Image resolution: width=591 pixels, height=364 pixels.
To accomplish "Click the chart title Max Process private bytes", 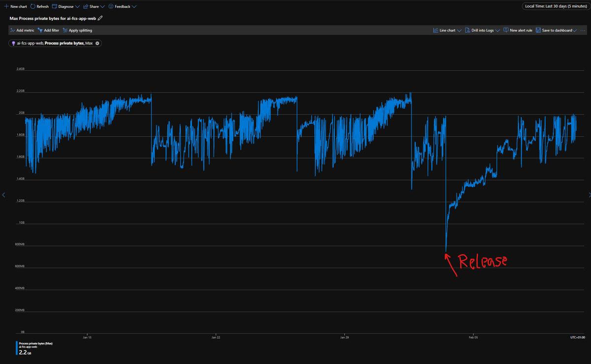I will tap(53, 18).
